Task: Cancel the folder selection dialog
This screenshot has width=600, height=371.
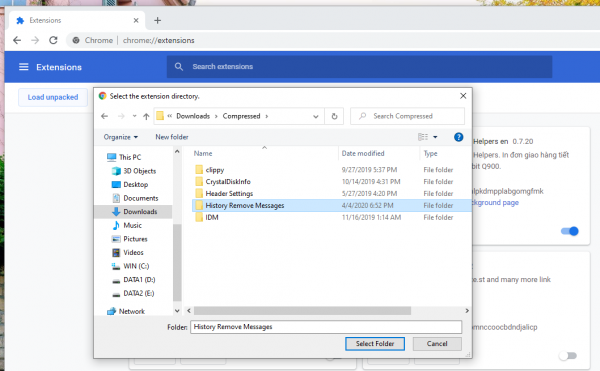Action: (x=437, y=343)
